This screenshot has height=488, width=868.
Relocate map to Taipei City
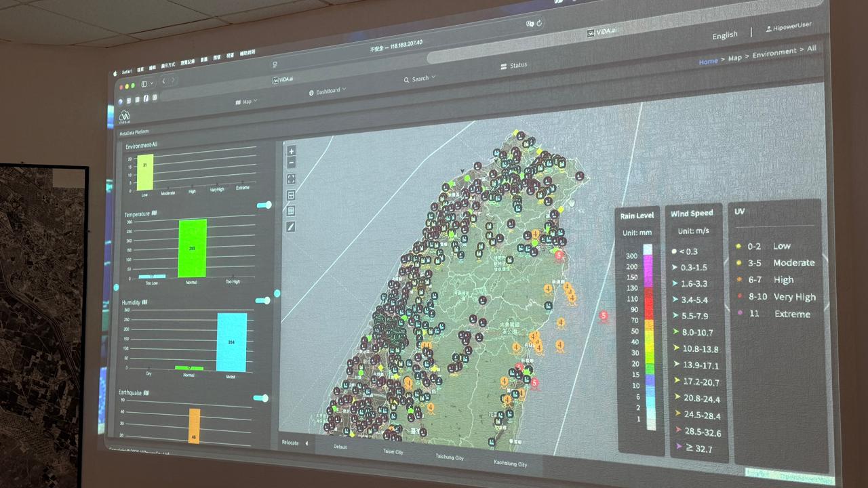point(393,451)
